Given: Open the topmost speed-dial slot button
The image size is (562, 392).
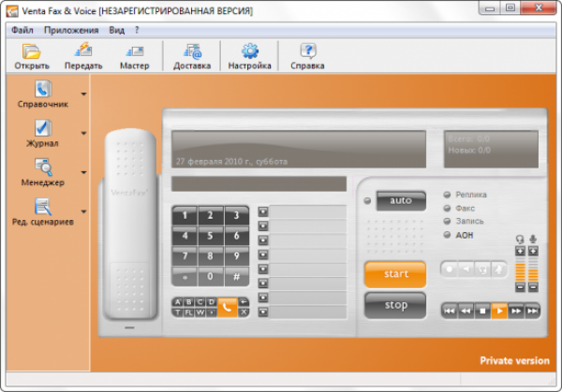Looking at the screenshot, I should [263, 212].
